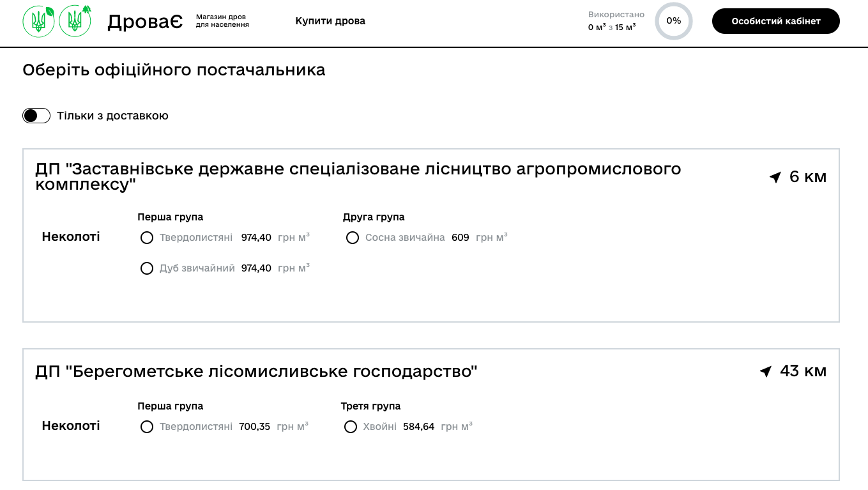Select Твердолистяні 974,40 radio option
Image resolution: width=868 pixels, height=490 pixels.
[147, 238]
